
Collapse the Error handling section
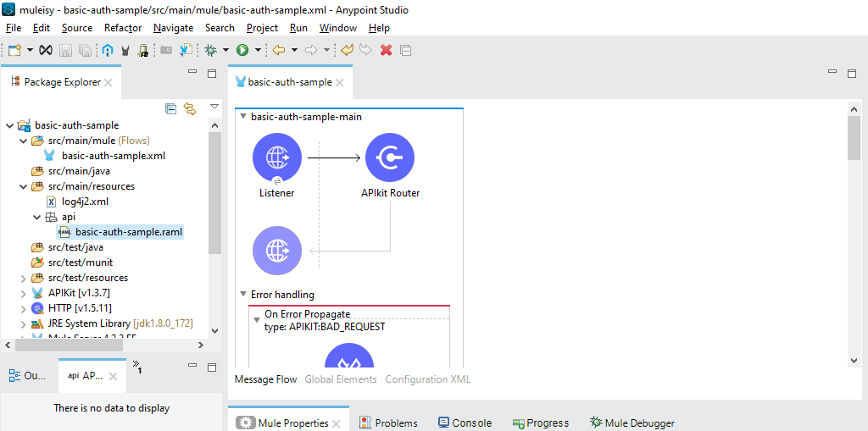tap(243, 295)
